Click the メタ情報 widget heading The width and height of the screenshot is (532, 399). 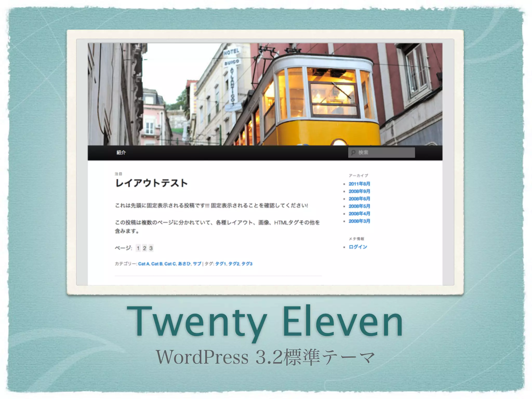coord(356,239)
